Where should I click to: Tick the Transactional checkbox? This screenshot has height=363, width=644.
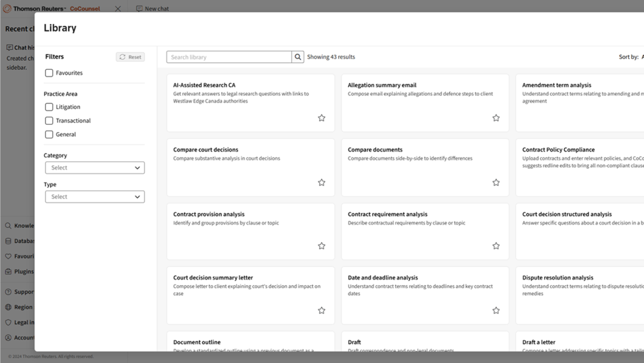[x=49, y=121]
